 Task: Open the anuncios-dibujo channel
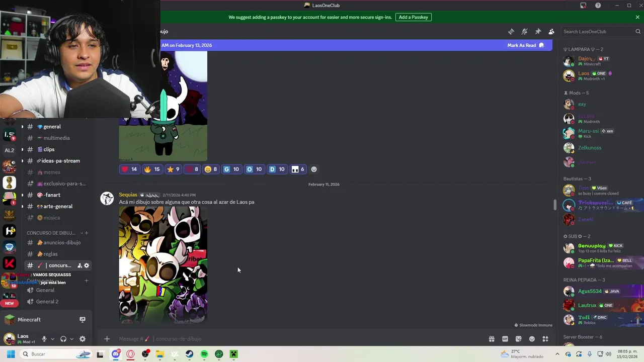coord(62,242)
